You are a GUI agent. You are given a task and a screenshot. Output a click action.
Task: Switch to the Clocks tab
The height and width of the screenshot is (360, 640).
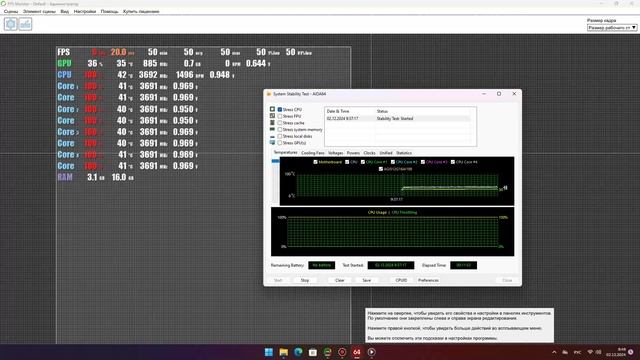click(369, 153)
